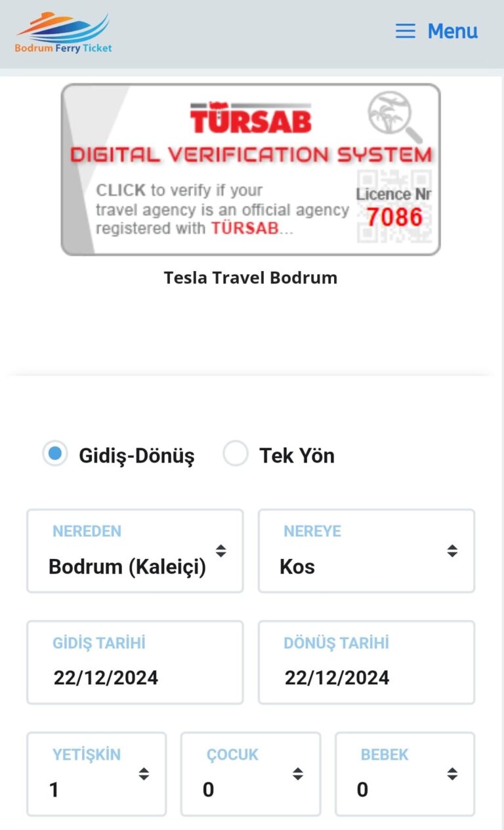This screenshot has height=830, width=504.
Task: Click the NEREDEN up-down selector arrows
Action: [221, 551]
